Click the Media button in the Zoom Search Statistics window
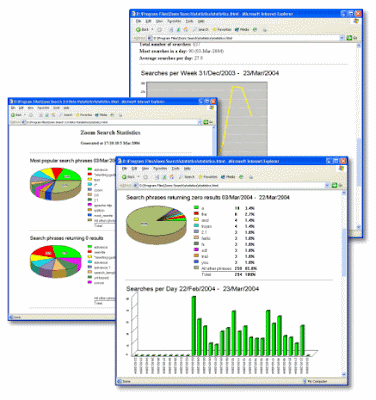 [101, 115]
